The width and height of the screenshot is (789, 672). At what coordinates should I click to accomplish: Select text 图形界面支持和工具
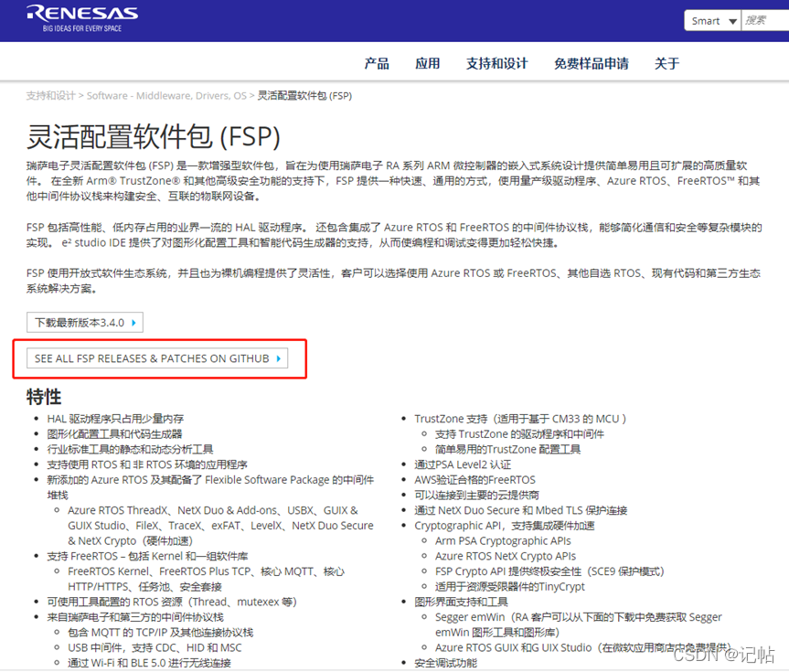click(461, 602)
